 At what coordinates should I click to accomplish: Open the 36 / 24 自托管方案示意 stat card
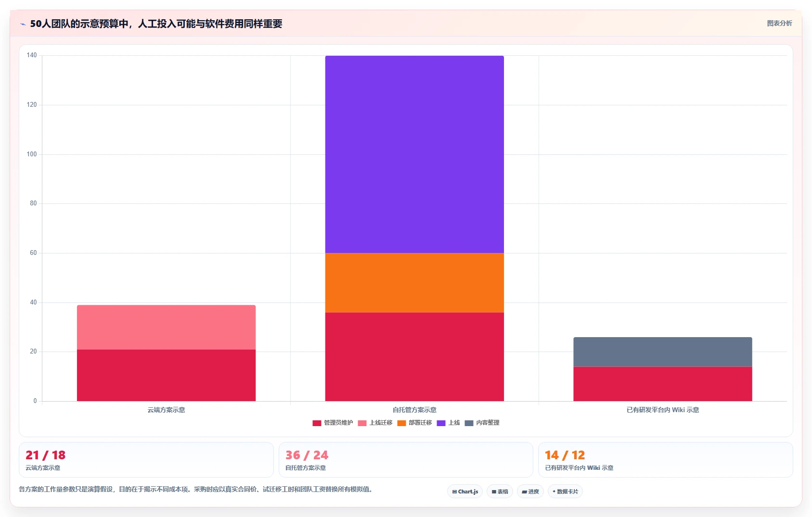[x=406, y=460]
